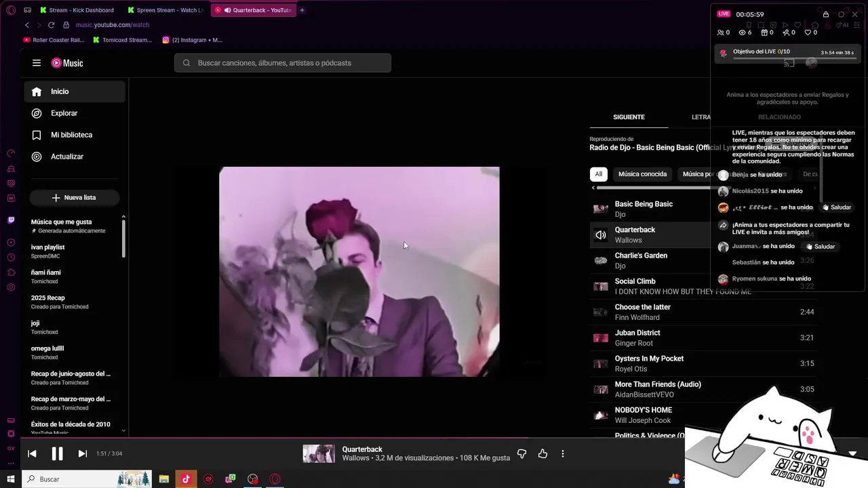Skip to previous track
Image resolution: width=868 pixels, height=488 pixels.
click(x=32, y=453)
